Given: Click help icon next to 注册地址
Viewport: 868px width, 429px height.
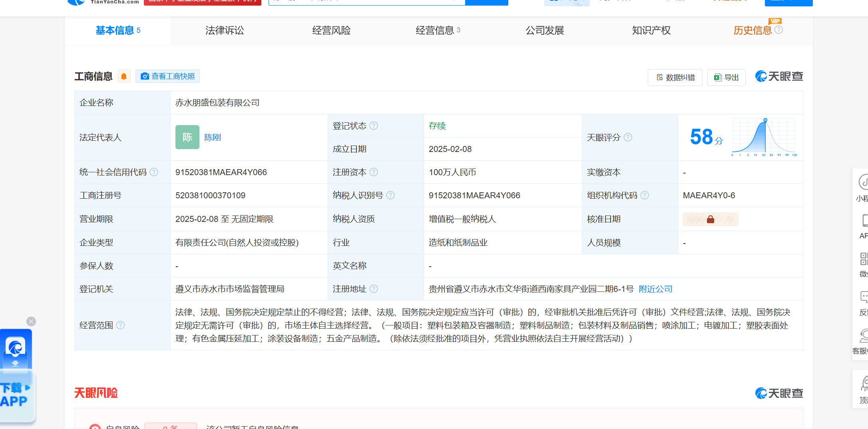Looking at the screenshot, I should [x=374, y=289].
